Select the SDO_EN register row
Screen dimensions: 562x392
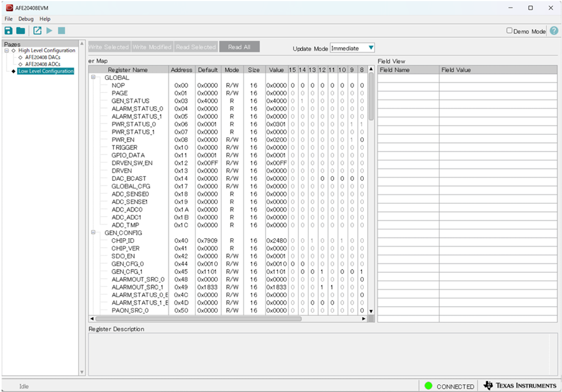(x=228, y=256)
